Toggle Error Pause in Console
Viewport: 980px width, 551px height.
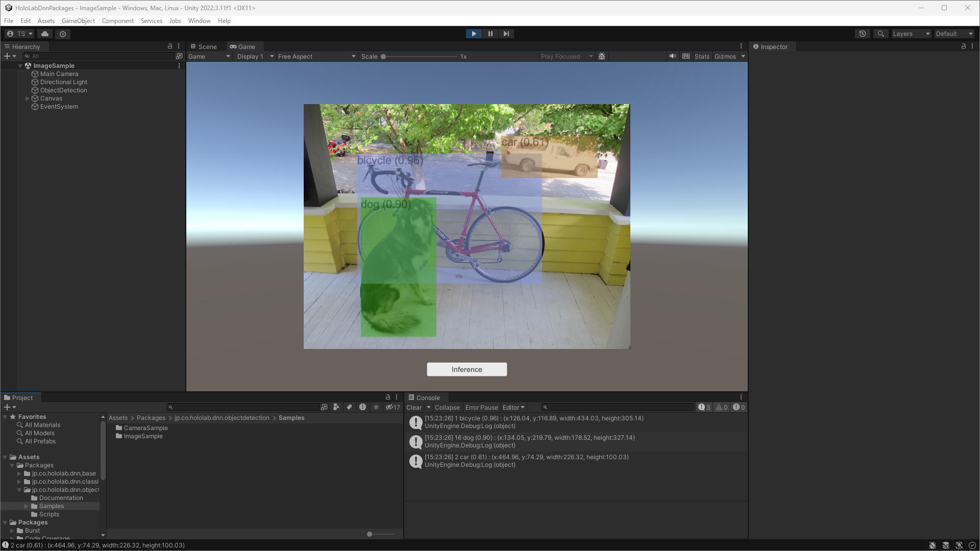pyautogui.click(x=481, y=408)
